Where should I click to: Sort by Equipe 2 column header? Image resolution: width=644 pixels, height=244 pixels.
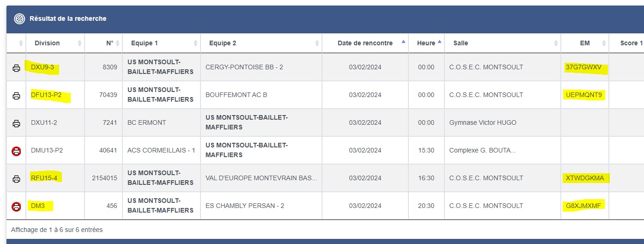[x=222, y=43]
